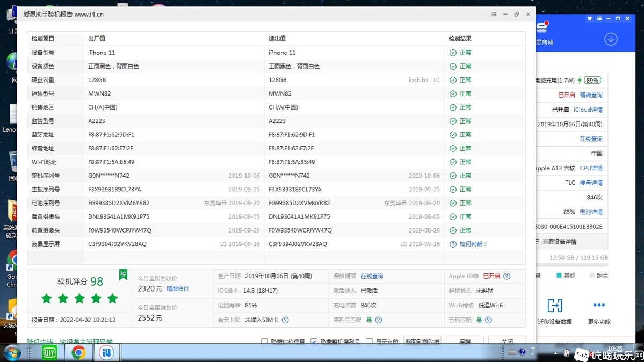Image resolution: width=644 pixels, height=362 pixels.
Task: Uncheck the 隐藏整机序列号 checkbox
Action: (x=314, y=341)
